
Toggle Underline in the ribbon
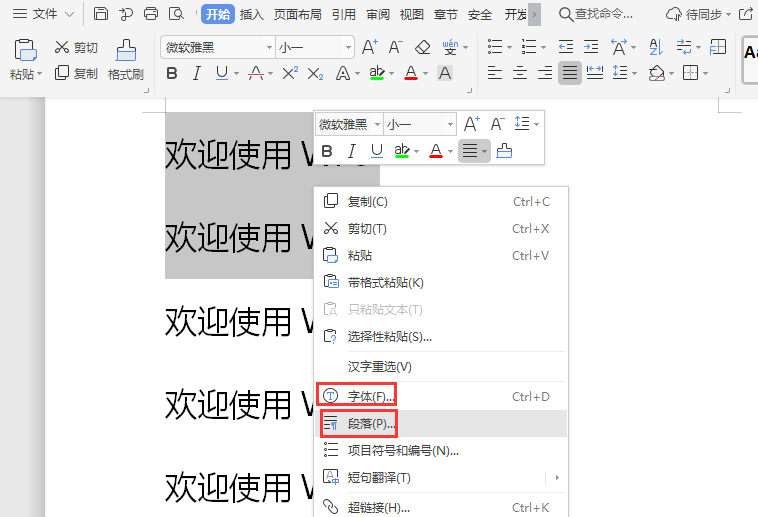[221, 74]
